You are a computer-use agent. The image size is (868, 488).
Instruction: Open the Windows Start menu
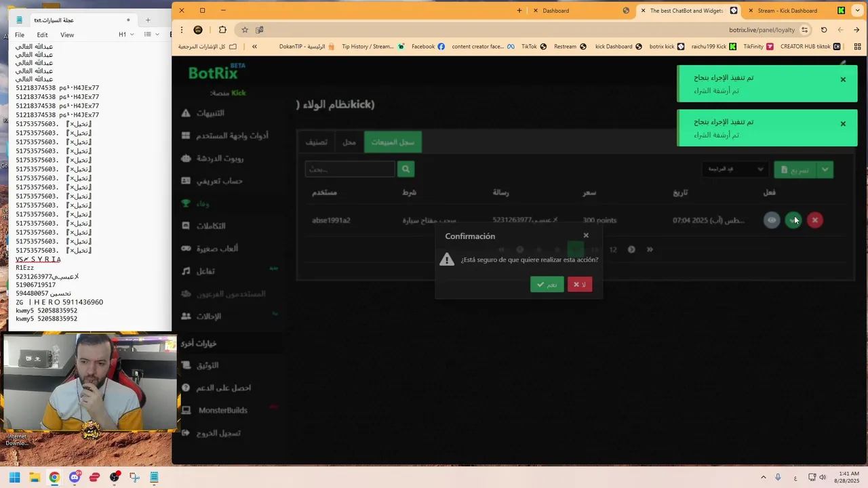(x=14, y=477)
